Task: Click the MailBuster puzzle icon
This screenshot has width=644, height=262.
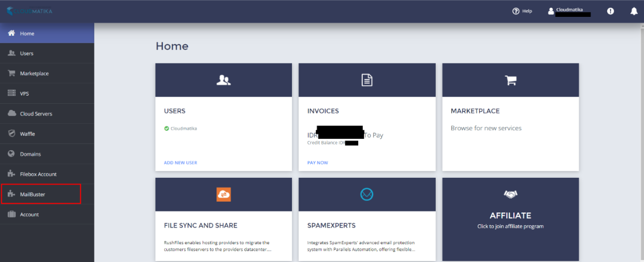Action: pyautogui.click(x=11, y=194)
